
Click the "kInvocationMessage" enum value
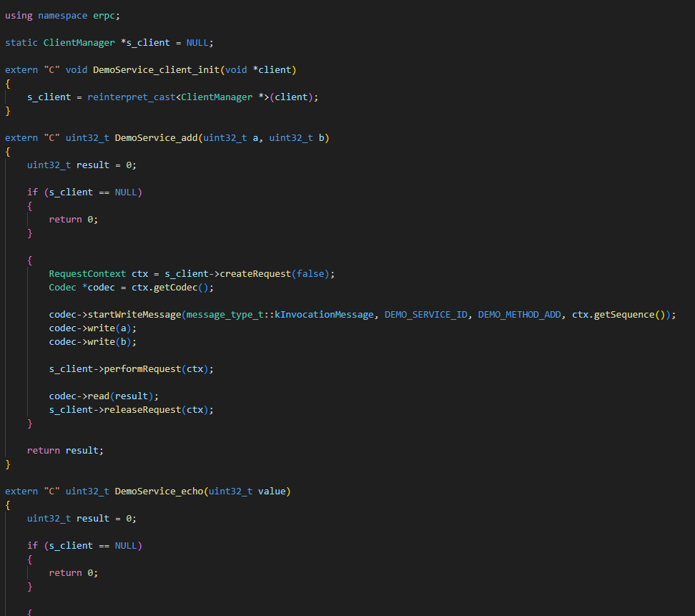pos(324,314)
